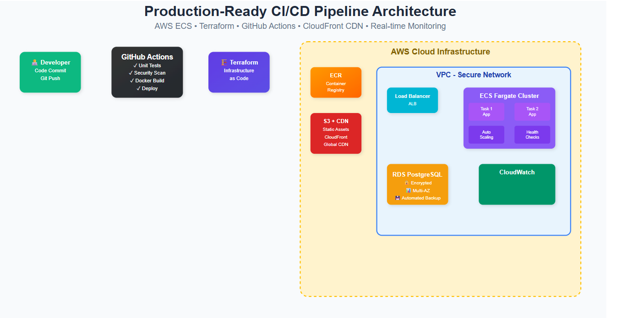Select the "Container Registry" text
Image resolution: width=644 pixels, height=318 pixels.
coord(336,87)
